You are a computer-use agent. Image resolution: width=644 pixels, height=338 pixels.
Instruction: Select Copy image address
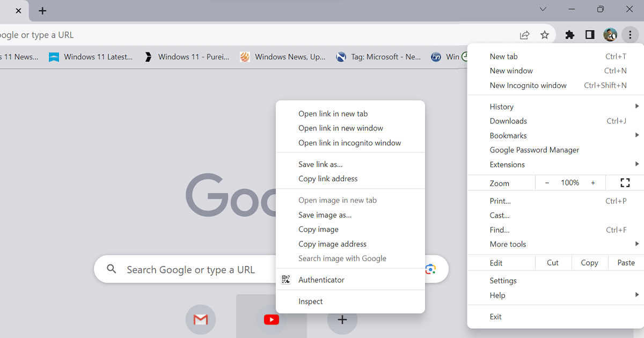[x=332, y=244]
